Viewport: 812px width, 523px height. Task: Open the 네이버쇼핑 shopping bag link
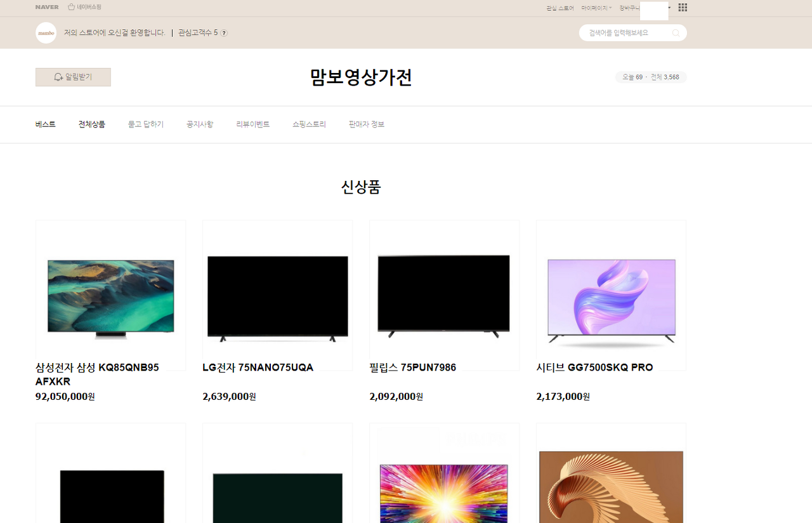84,7
